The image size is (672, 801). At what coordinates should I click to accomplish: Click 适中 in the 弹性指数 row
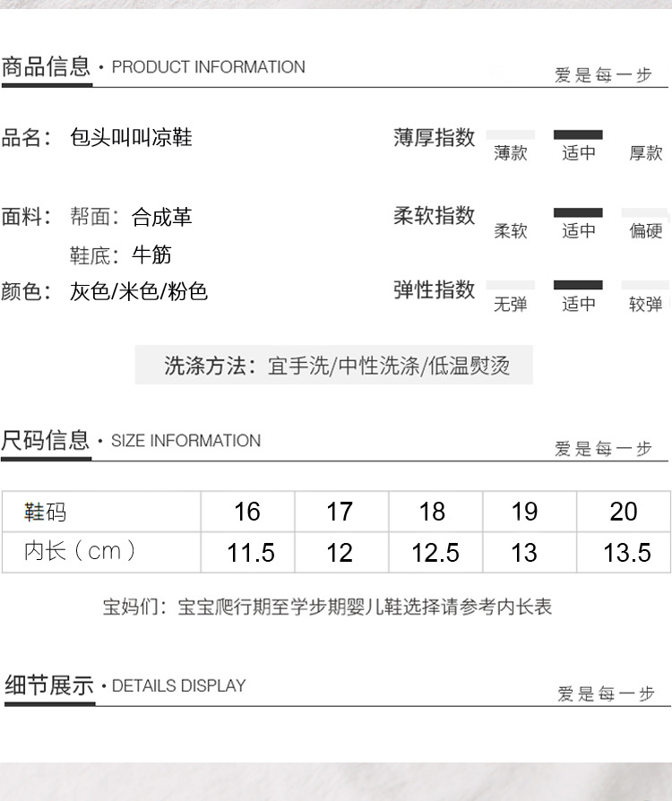pos(579,305)
